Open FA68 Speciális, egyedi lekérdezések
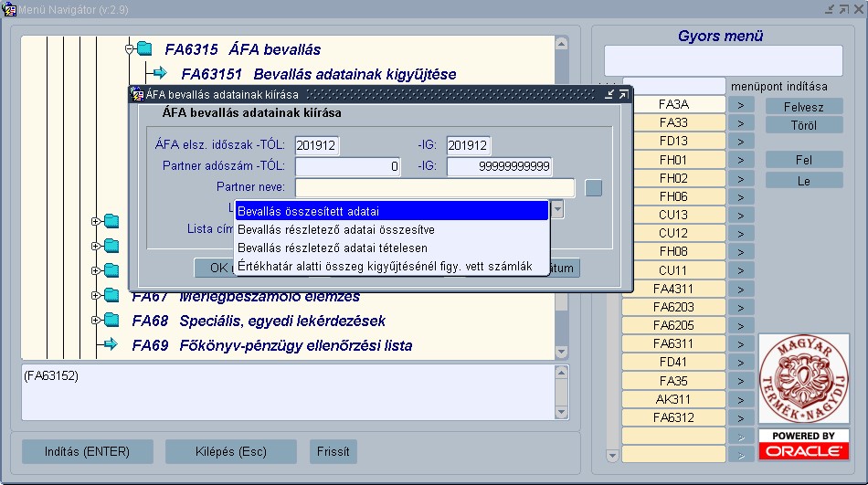 click(259, 321)
